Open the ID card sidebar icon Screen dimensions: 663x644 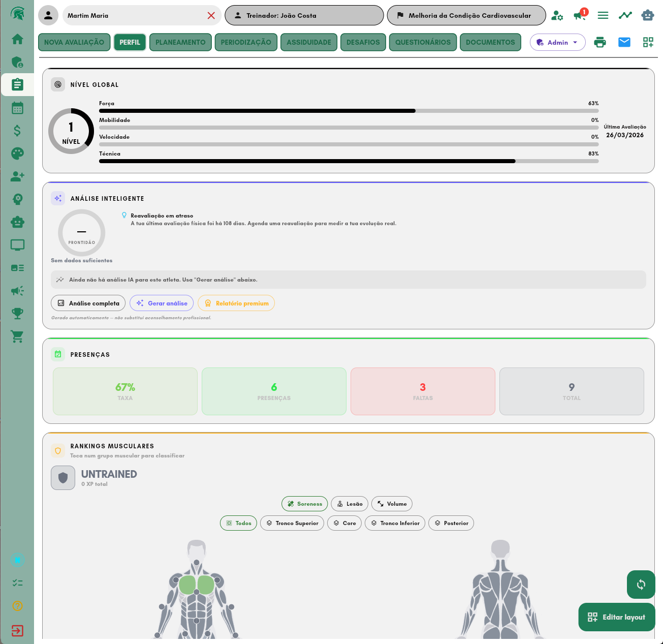click(x=17, y=268)
